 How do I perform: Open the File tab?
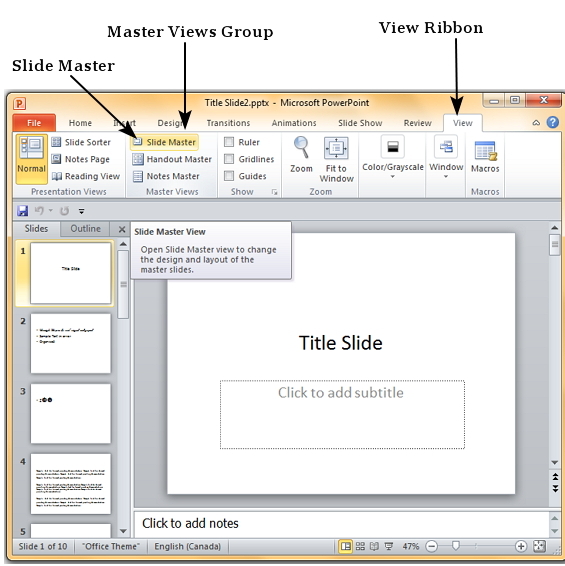pos(34,123)
